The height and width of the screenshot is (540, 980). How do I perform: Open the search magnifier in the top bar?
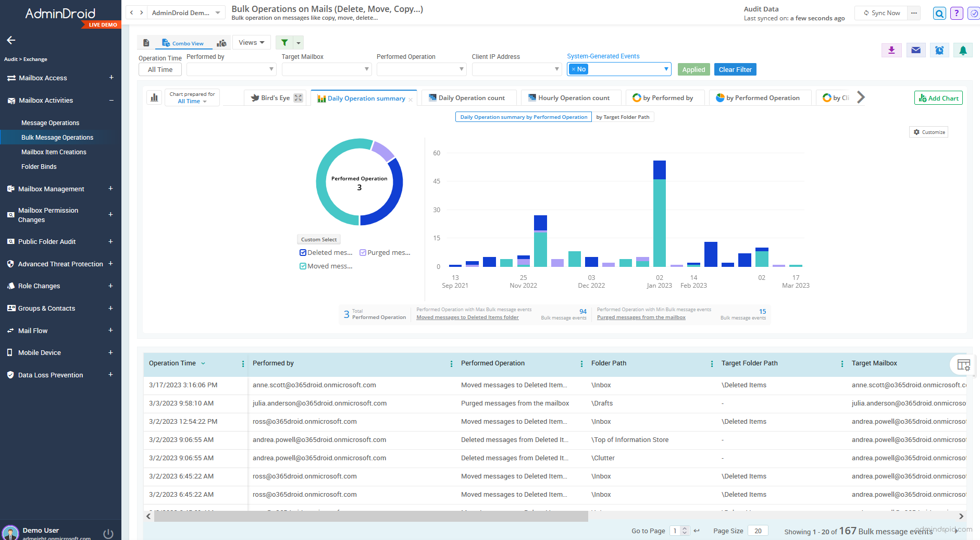(x=939, y=13)
